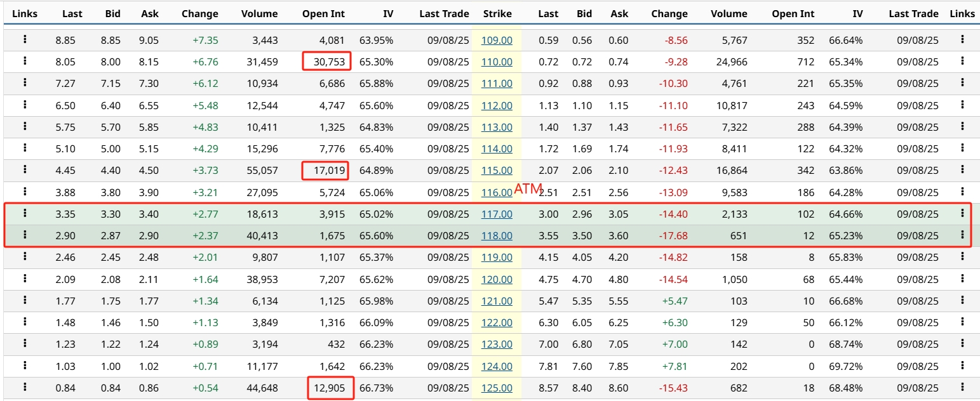The width and height of the screenshot is (980, 401).
Task: Click the Strike column header
Action: [x=497, y=13]
